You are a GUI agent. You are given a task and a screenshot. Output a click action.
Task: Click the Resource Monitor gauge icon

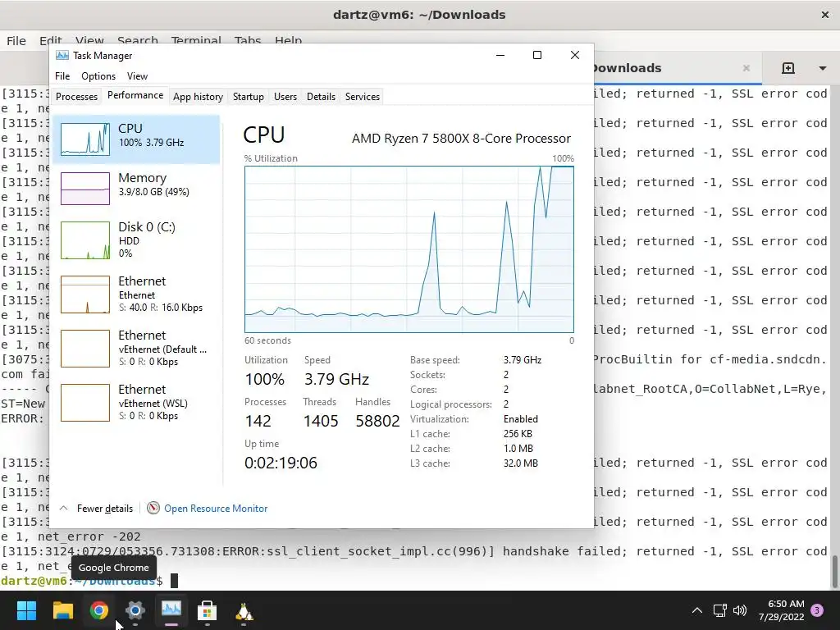[153, 508]
